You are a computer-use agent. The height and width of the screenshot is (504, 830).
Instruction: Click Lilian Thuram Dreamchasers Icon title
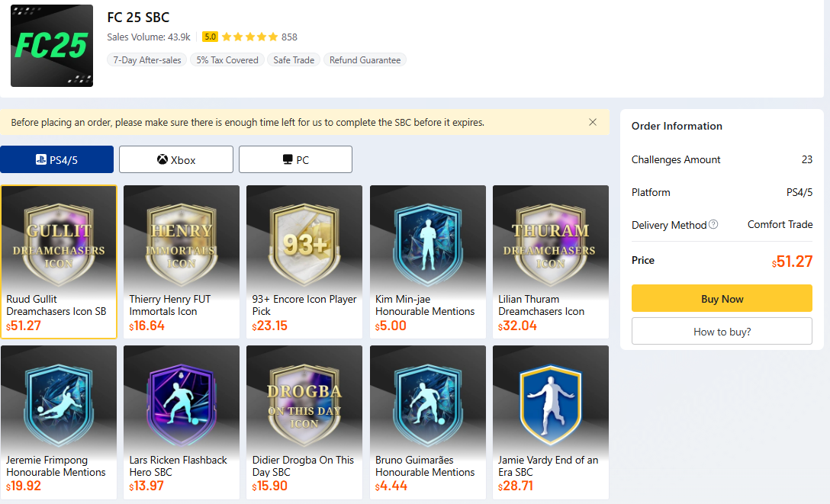pos(541,305)
